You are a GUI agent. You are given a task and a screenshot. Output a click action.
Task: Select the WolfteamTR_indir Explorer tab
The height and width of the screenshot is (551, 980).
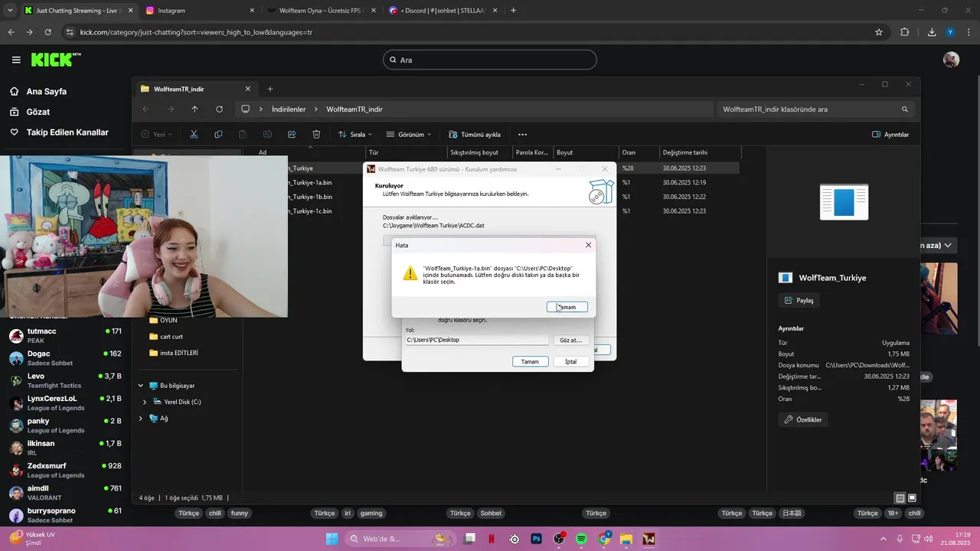[195, 89]
